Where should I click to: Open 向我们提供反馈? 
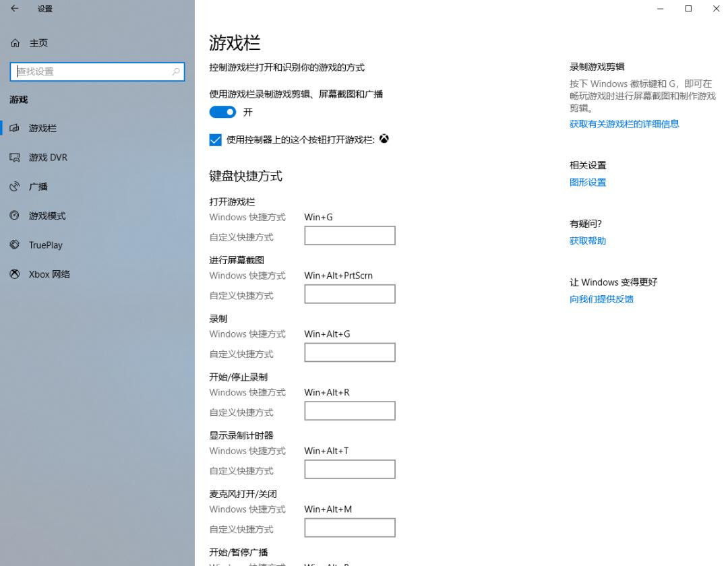tap(601, 299)
